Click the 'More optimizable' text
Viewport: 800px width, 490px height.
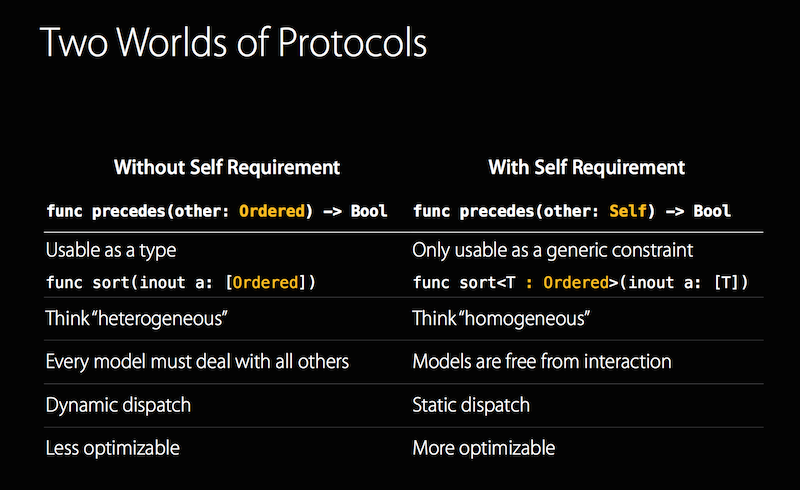pyautogui.click(x=483, y=448)
